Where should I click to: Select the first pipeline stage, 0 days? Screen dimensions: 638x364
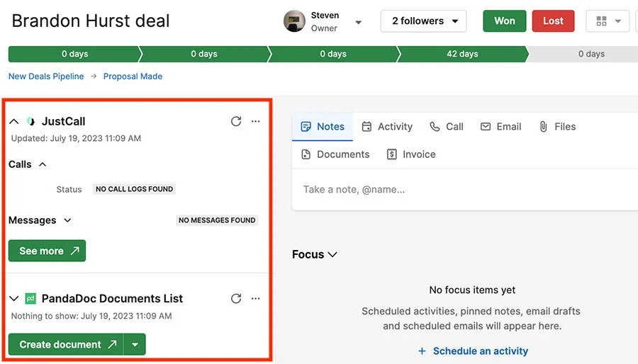[74, 54]
